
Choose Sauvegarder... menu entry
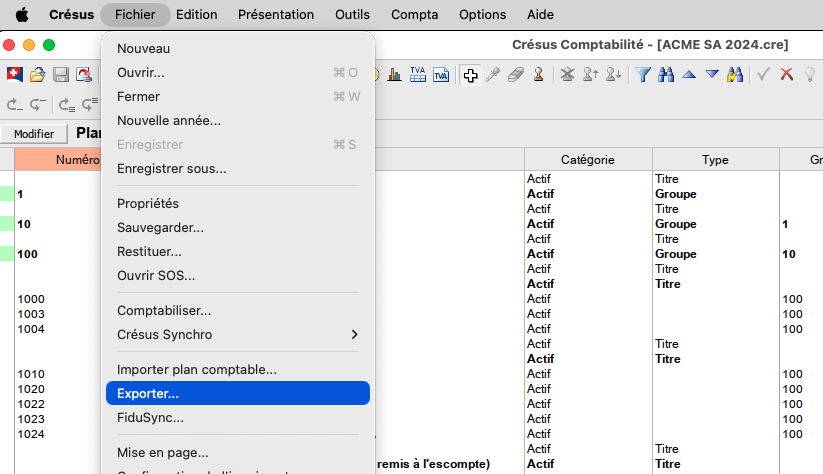(x=238, y=228)
